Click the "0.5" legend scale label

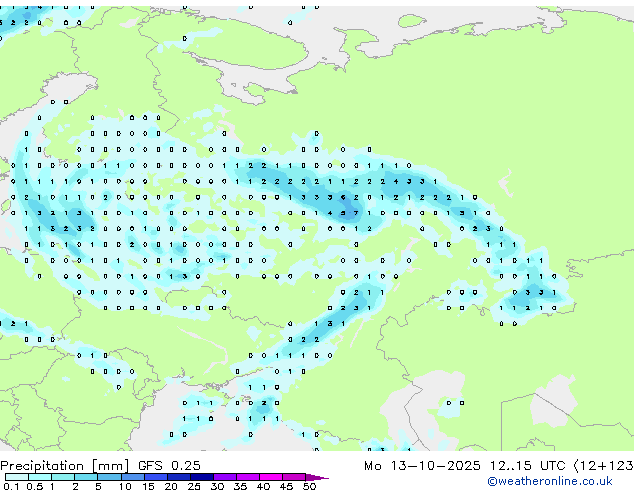(x=35, y=486)
